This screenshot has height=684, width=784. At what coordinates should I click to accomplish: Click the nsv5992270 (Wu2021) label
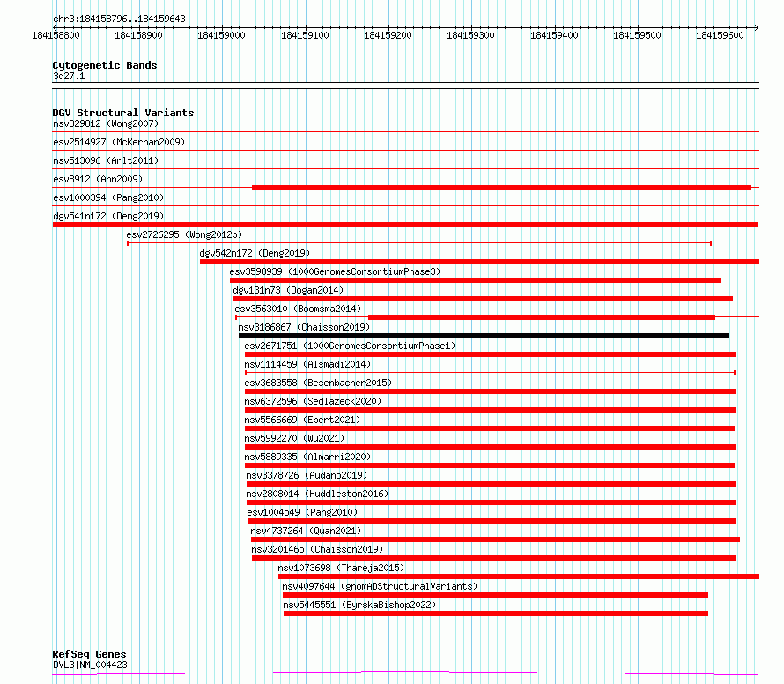tap(294, 438)
